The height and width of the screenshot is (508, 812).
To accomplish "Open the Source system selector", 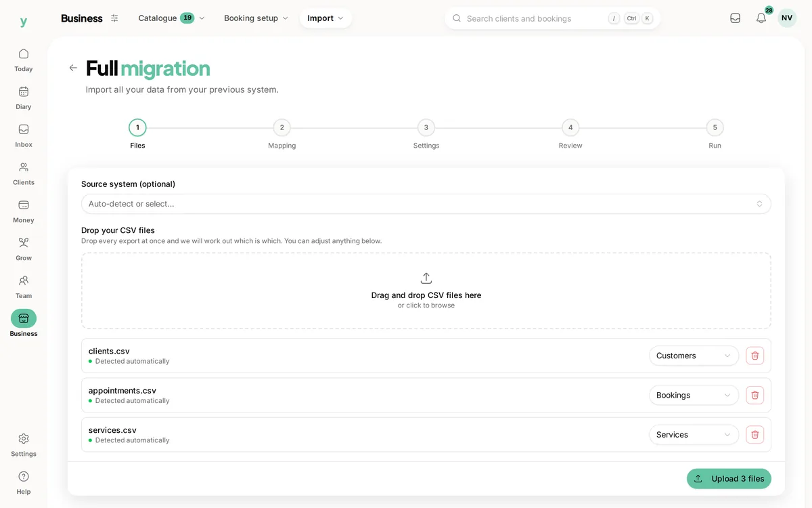I will coord(426,204).
